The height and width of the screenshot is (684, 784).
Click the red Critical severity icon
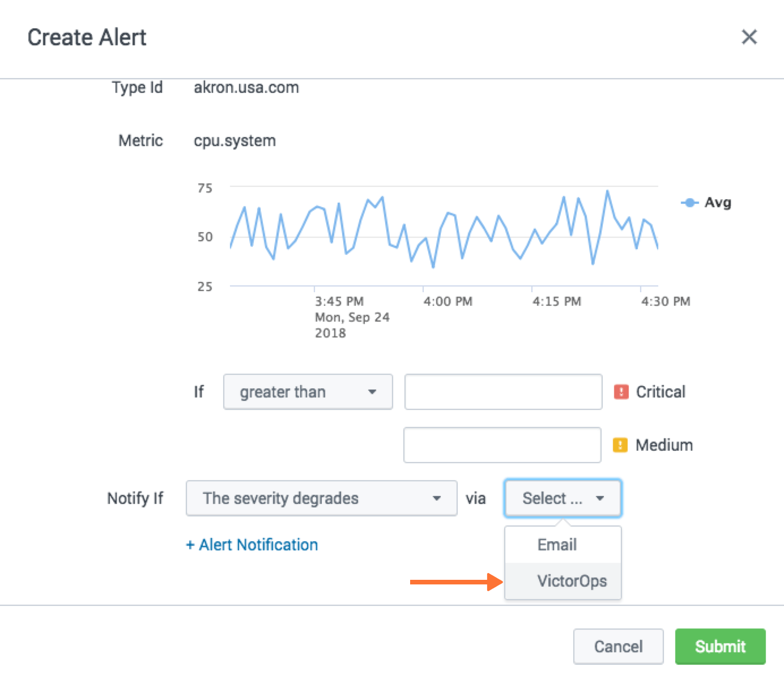[x=620, y=391]
